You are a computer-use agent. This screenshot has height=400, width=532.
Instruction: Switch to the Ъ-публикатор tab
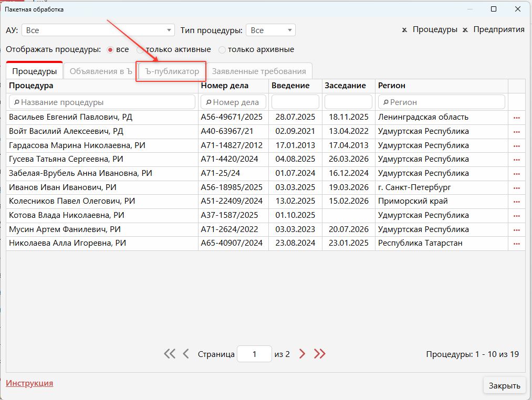click(x=172, y=71)
